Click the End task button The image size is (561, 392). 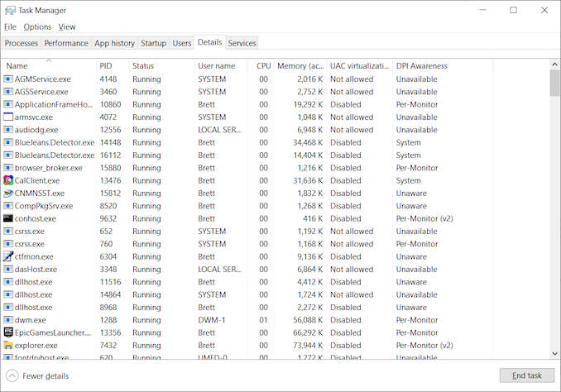click(527, 375)
